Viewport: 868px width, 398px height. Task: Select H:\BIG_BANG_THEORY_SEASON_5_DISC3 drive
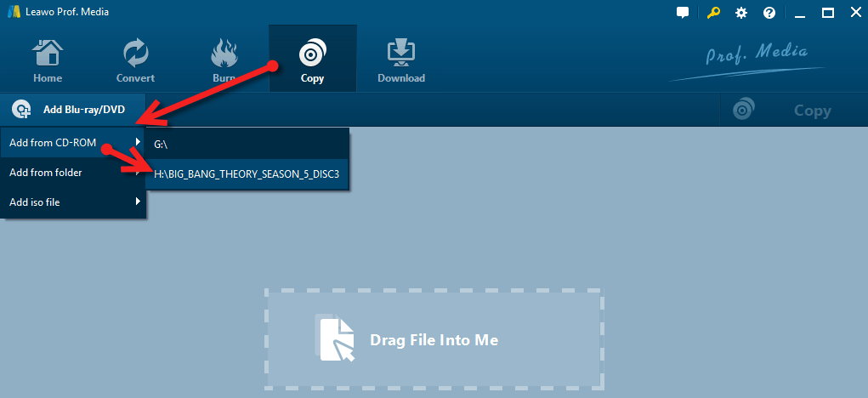[x=247, y=174]
